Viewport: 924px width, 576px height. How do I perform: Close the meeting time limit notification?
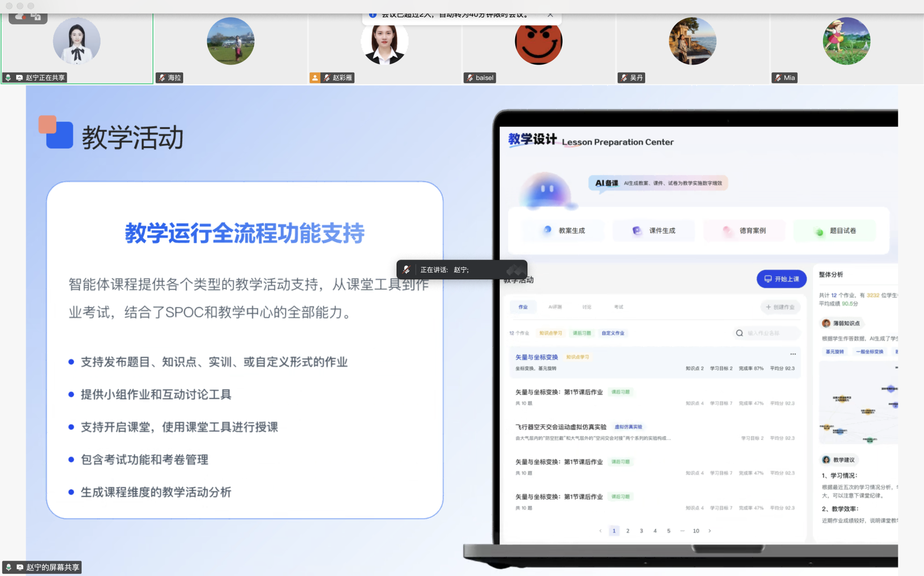pos(550,15)
